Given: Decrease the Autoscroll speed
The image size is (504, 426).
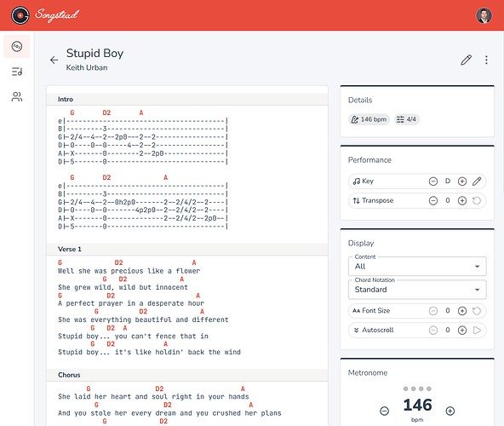Looking at the screenshot, I should click(x=433, y=330).
